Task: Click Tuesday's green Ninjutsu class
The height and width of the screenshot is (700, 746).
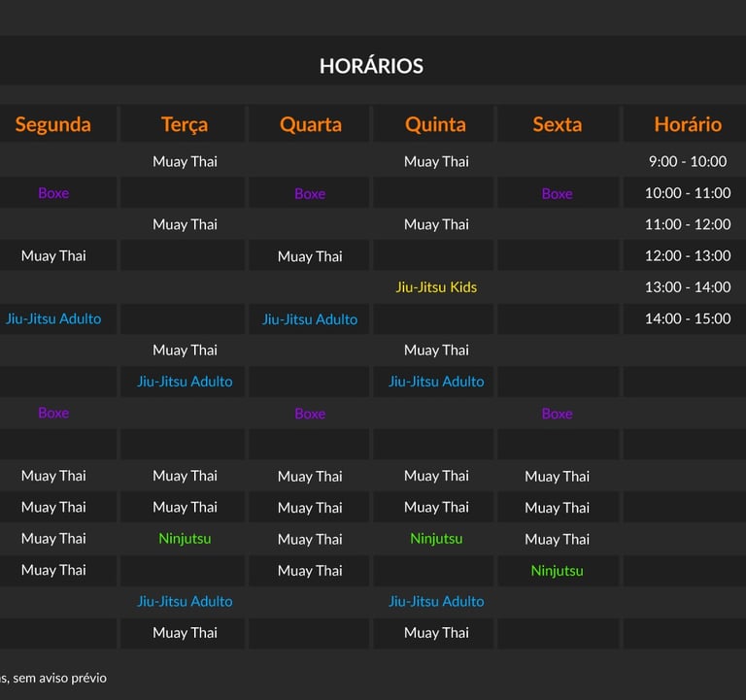Action: pos(185,539)
